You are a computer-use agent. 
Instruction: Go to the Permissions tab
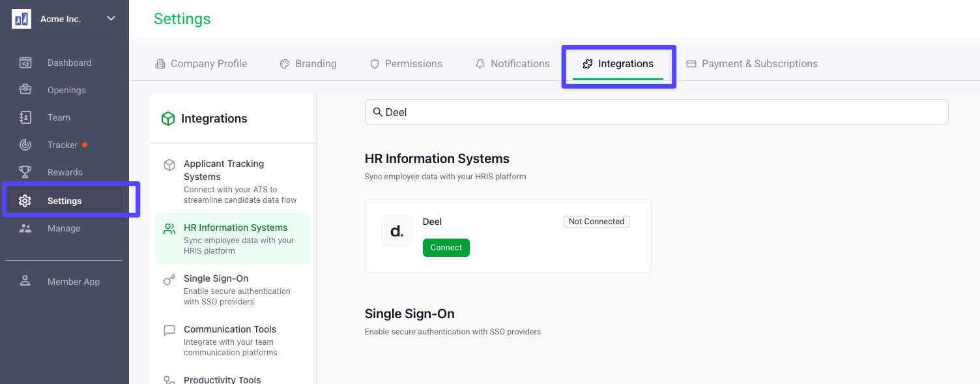tap(406, 64)
